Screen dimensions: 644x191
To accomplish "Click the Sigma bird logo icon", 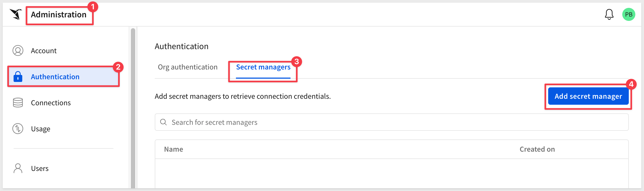I will 16,14.
